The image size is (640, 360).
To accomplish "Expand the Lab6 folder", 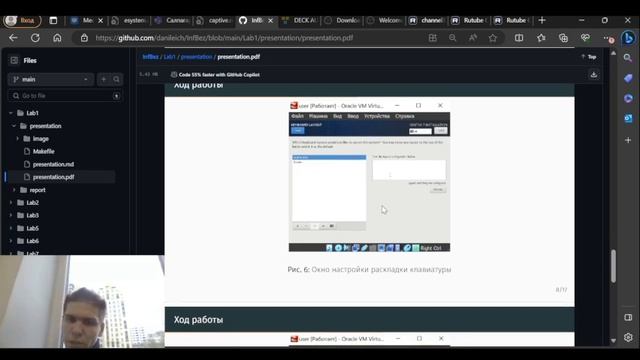I will coord(11,241).
